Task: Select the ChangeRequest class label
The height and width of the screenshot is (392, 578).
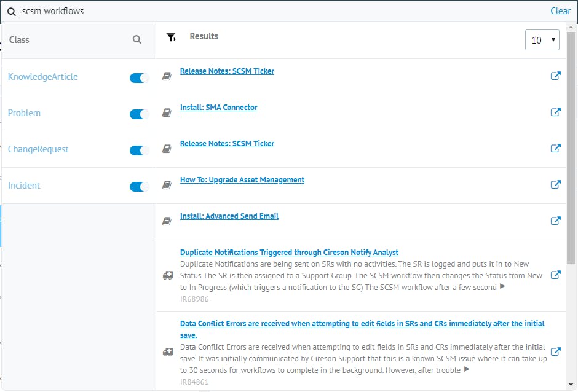Action: pos(38,149)
